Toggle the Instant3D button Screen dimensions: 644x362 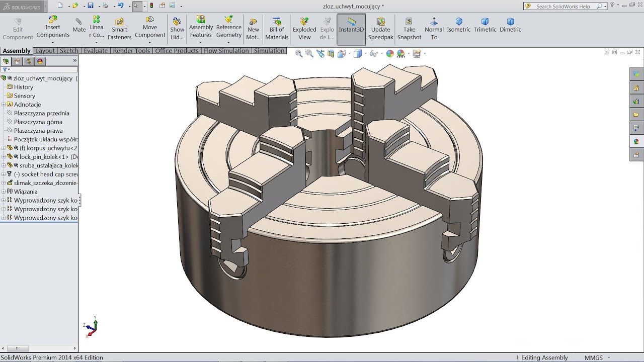351,29
